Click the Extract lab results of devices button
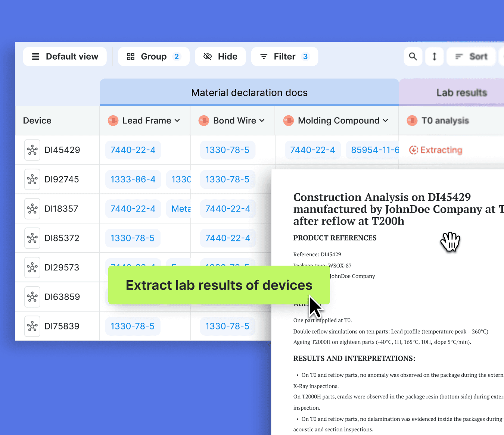Image resolution: width=504 pixels, height=435 pixels. coord(219,285)
